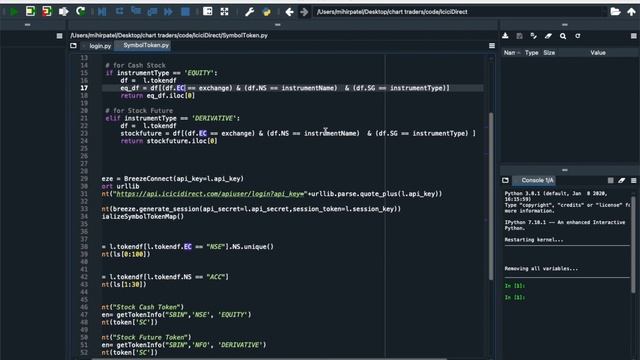
Task: Stop debugging with the blue square
Action: (185, 11)
